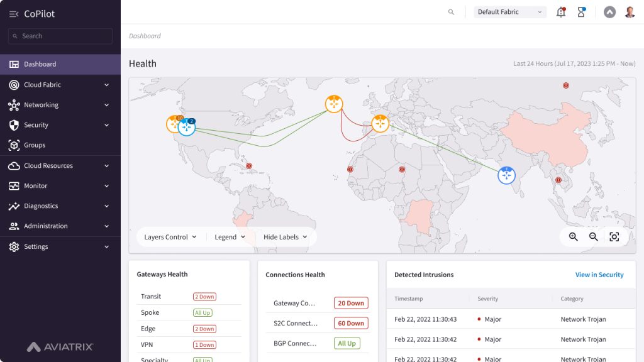Open the hourglass tasks icon

581,12
